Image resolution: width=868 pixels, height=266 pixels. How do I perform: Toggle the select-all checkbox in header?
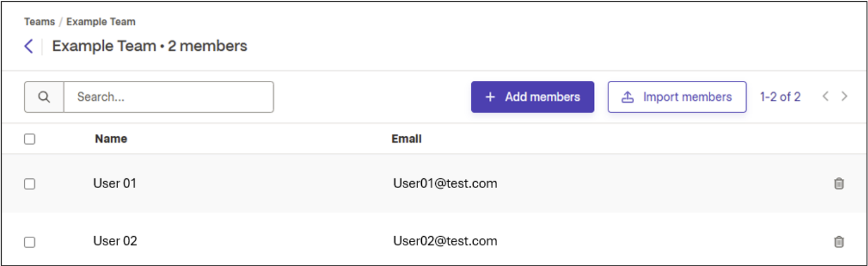click(30, 139)
